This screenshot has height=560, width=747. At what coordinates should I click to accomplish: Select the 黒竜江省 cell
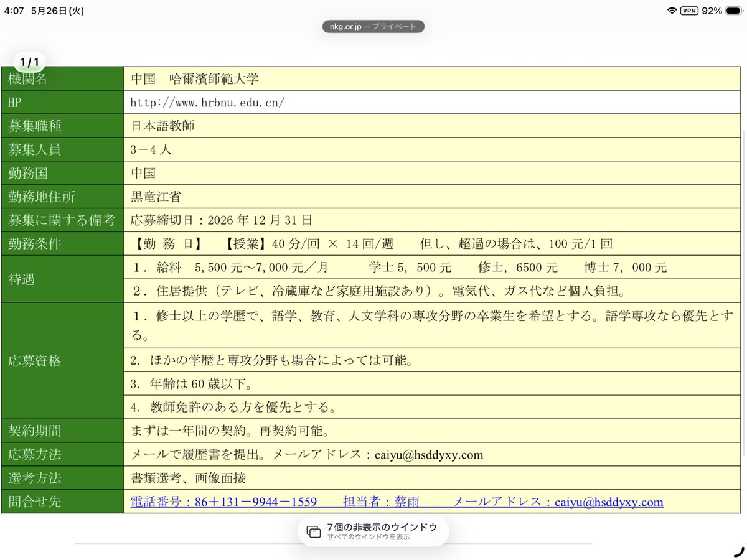[433, 197]
